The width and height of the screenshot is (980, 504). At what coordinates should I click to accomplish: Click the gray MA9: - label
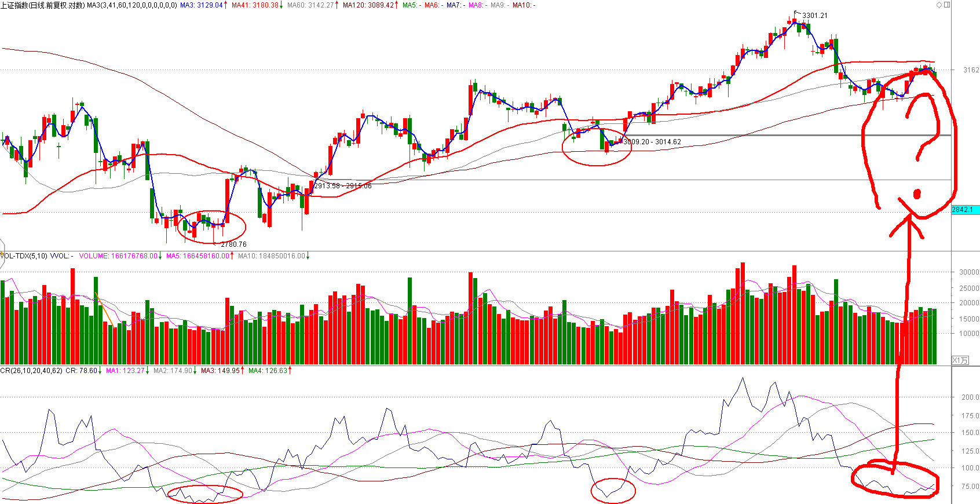click(499, 5)
